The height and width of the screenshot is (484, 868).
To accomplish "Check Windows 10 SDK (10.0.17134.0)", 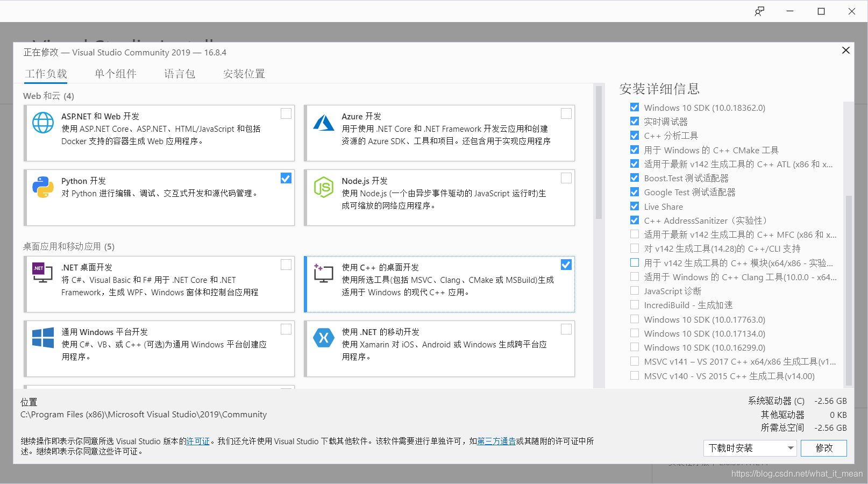I will [635, 333].
